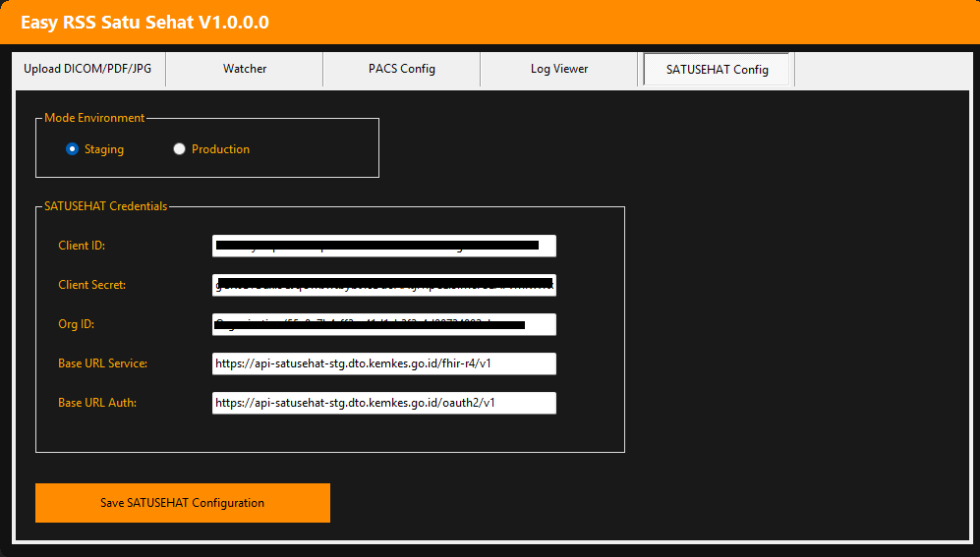Viewport: 980px width, 557px height.
Task: Click into the Client ID field
Action: [x=383, y=246]
